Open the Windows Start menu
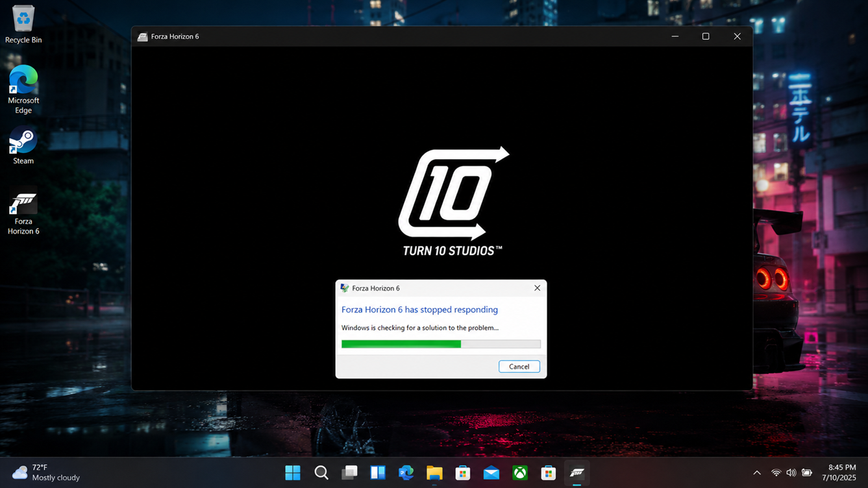This screenshot has height=488, width=868. pyautogui.click(x=293, y=472)
